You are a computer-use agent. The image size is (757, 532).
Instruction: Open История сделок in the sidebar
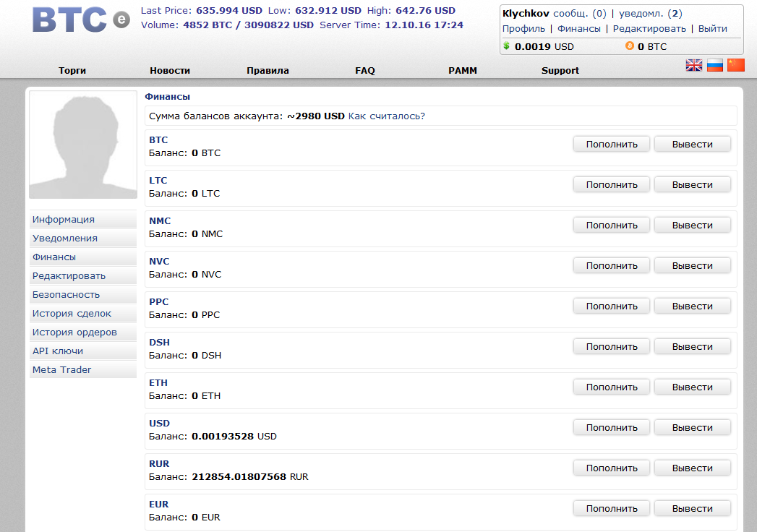[x=72, y=314]
